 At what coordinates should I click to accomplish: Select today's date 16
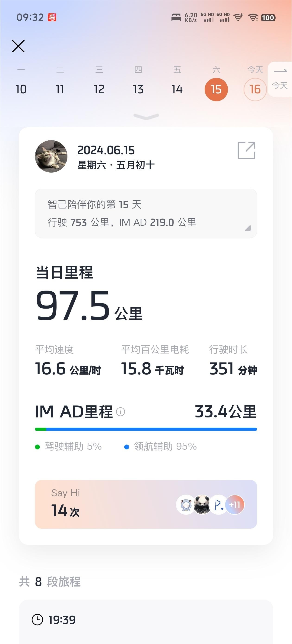(255, 89)
